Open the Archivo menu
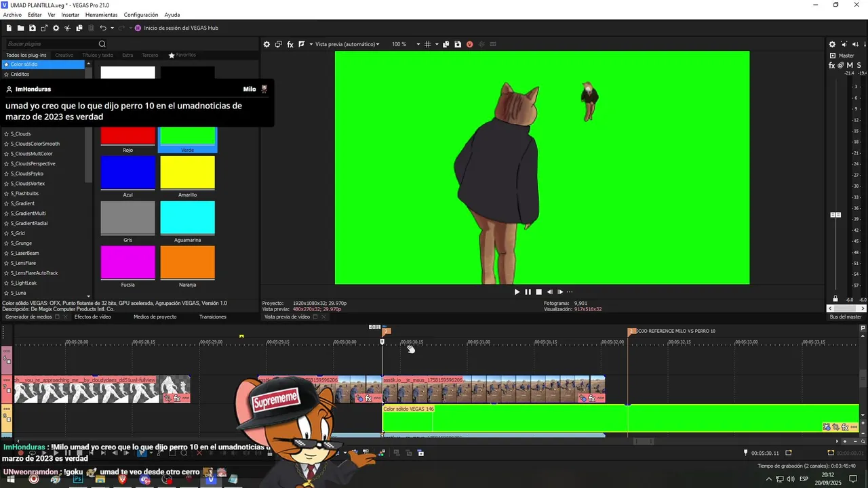The image size is (868, 488). point(12,14)
